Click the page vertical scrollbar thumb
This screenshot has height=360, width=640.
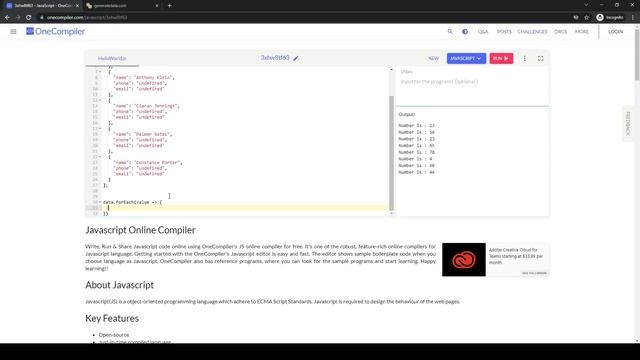pyautogui.click(x=637, y=55)
